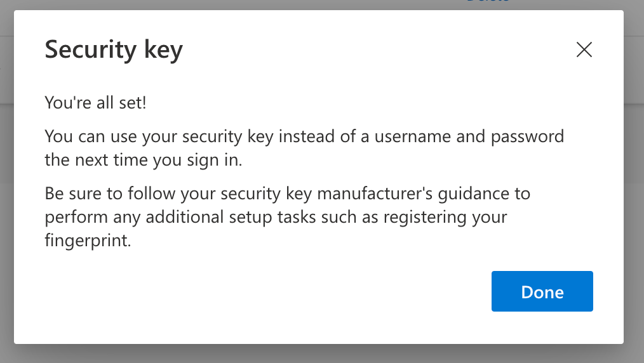The width and height of the screenshot is (644, 363).
Task: Click the phrase "additional setup tasks"
Action: (231, 217)
